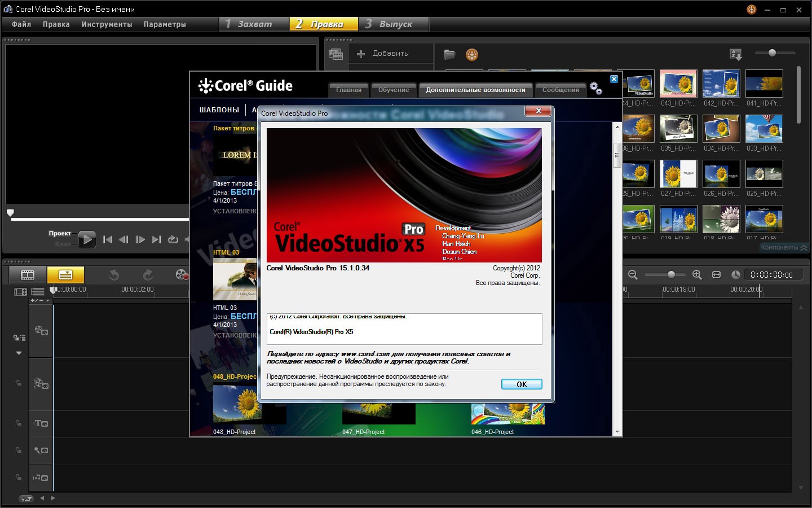Screen dimensions: 812x508
Task: Open the record/capture option icon
Action: 182,275
